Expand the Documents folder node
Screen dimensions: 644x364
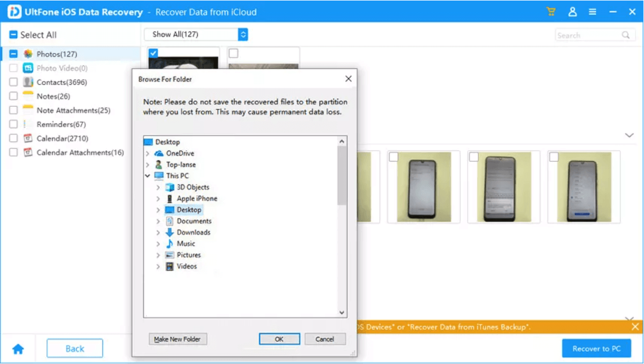tap(158, 221)
